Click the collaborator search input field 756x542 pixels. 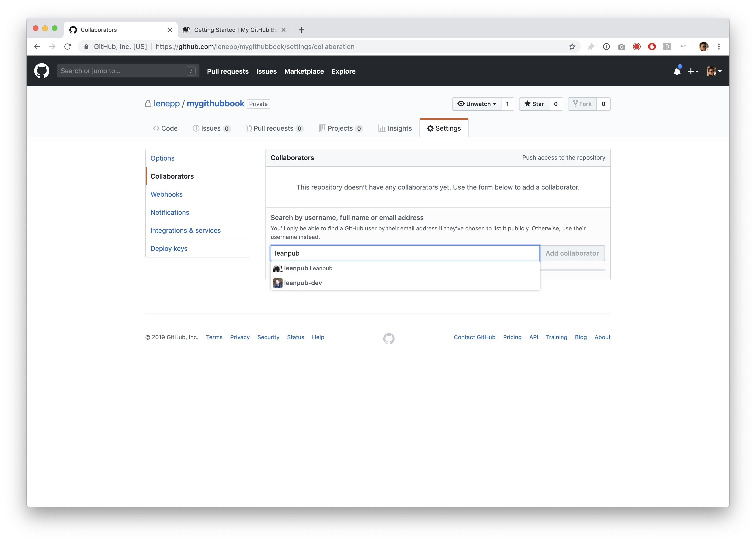(x=405, y=253)
